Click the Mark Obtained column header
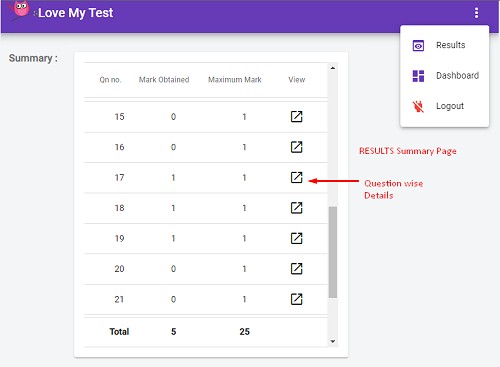 point(164,80)
